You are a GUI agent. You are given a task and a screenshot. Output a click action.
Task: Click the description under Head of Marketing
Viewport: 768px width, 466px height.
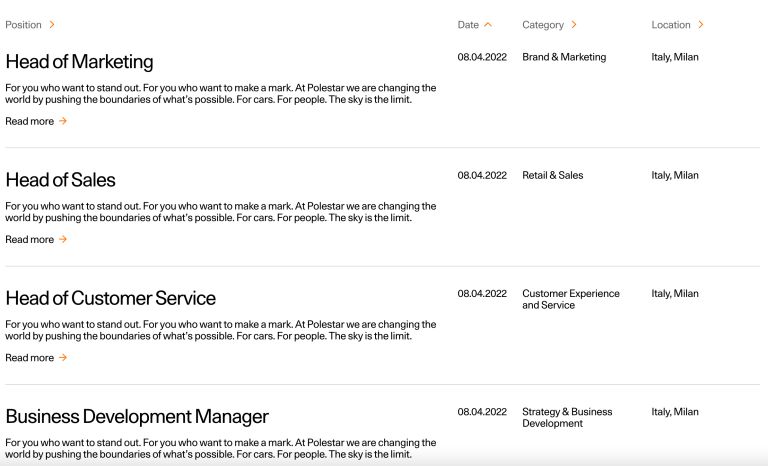[x=221, y=94]
